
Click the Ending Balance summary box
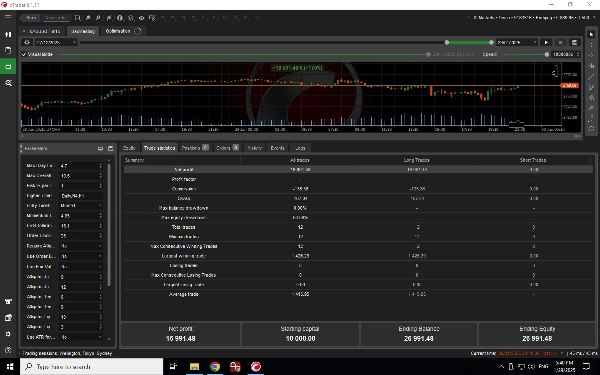point(419,334)
